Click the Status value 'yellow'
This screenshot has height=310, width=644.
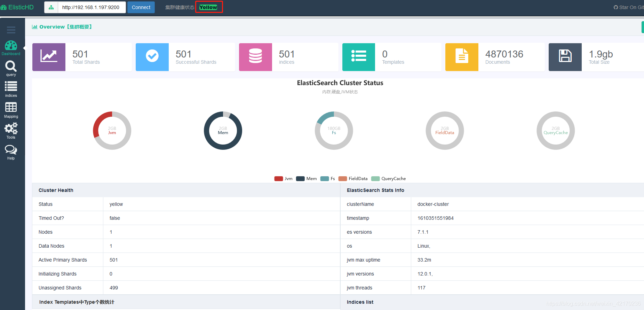[x=116, y=204]
